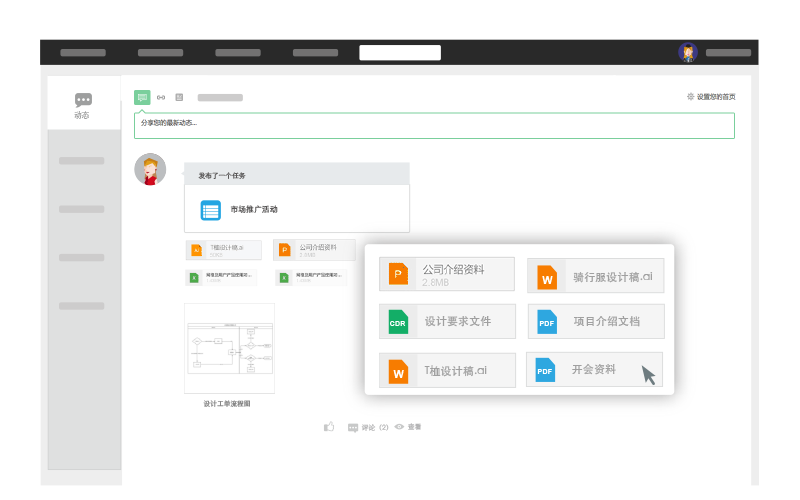Click the 设计工单流程图 caption text
This screenshot has height=500, width=800.
(x=227, y=404)
